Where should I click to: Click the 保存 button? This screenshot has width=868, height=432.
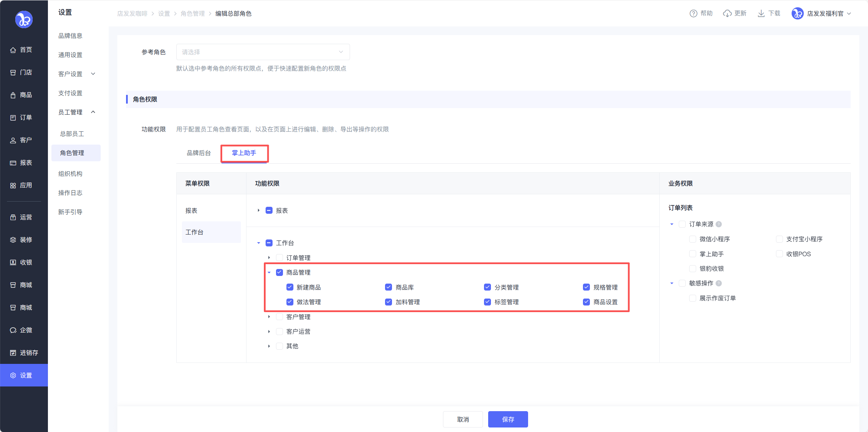tap(508, 419)
